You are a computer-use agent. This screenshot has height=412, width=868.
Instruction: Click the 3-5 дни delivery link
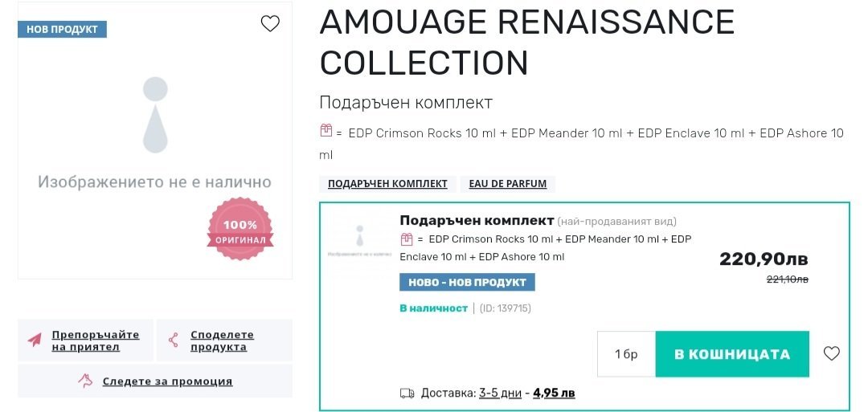tap(500, 393)
